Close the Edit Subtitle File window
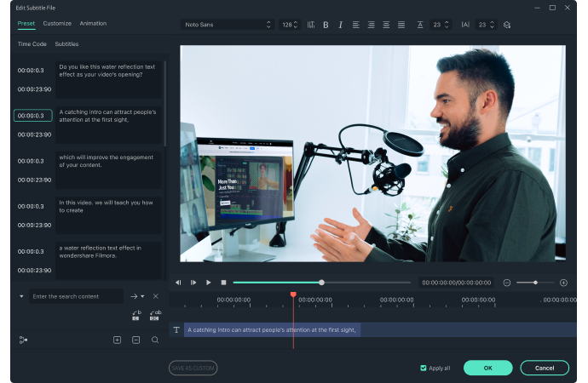This screenshot has width=588, height=383. click(x=568, y=8)
